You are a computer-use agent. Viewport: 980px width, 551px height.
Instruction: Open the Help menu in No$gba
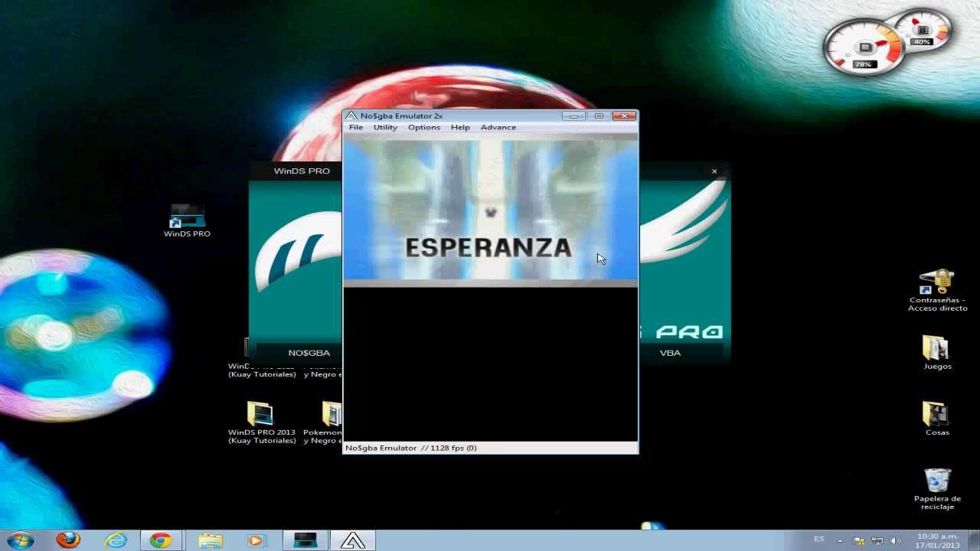tap(460, 127)
